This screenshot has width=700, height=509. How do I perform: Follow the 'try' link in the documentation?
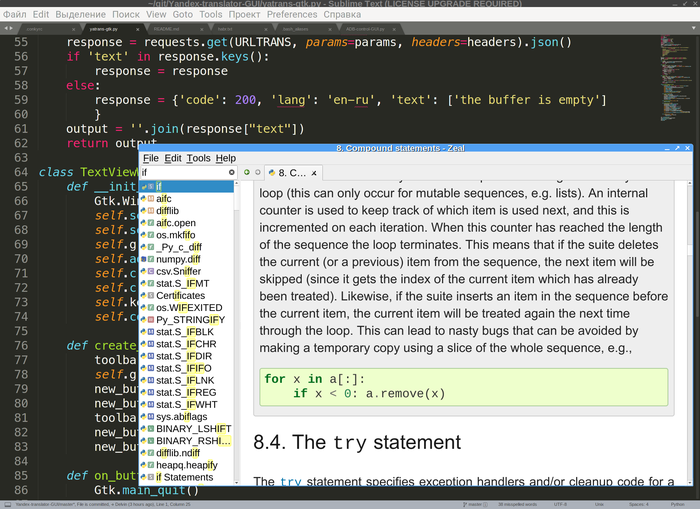(x=289, y=481)
